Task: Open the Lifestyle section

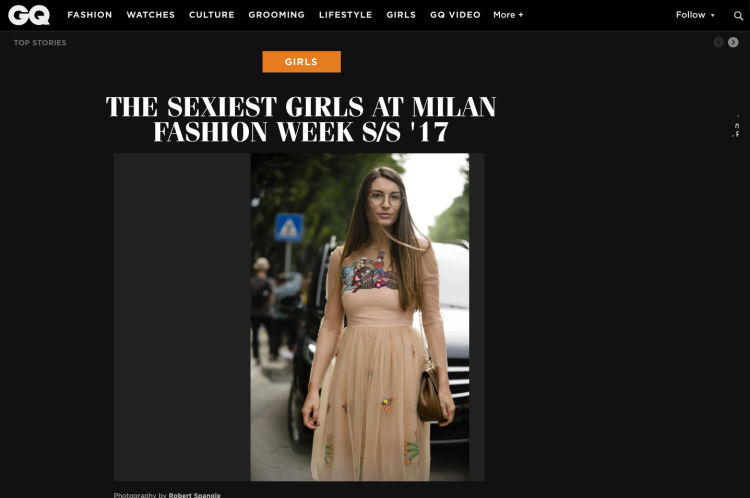Action: click(x=345, y=15)
